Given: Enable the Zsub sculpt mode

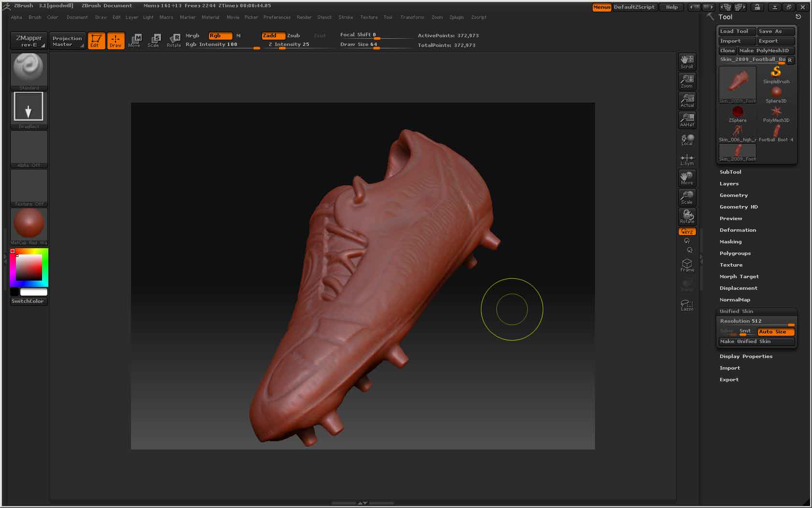Looking at the screenshot, I should tap(293, 35).
